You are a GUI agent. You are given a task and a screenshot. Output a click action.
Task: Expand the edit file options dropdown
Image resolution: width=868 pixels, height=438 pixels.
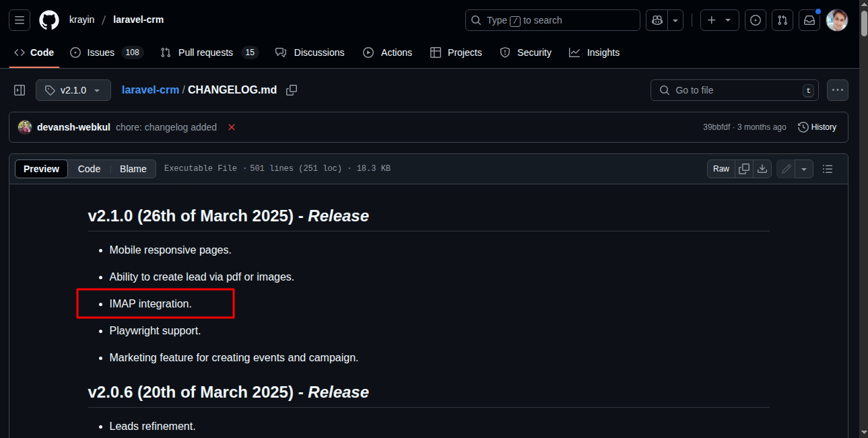click(x=804, y=169)
